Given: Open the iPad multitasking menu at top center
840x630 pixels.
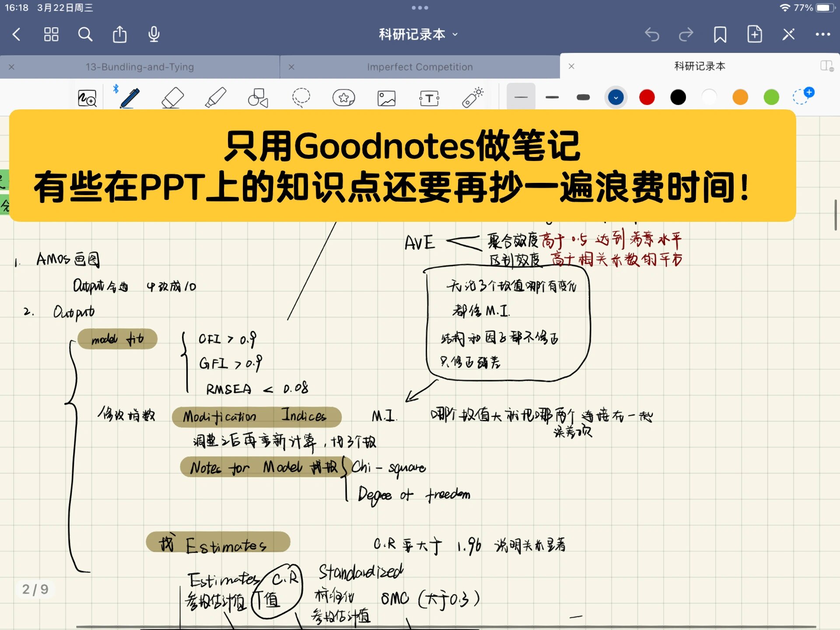Looking at the screenshot, I should 420,7.
